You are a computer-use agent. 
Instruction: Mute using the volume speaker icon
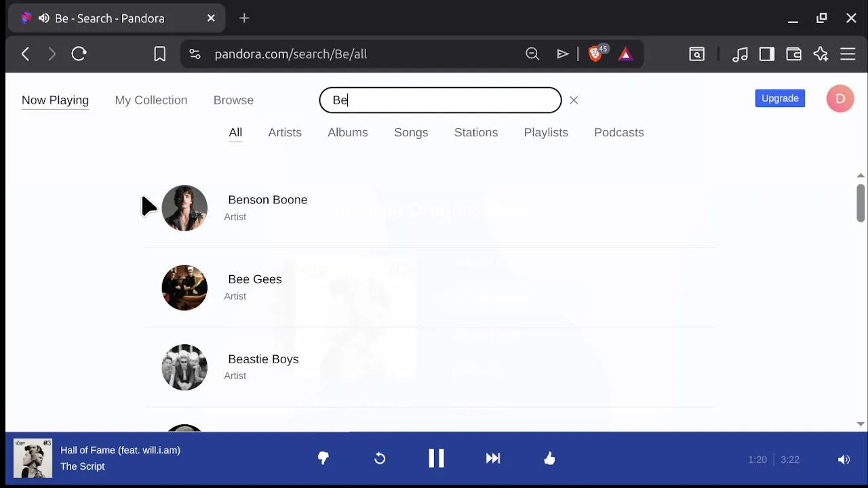(x=844, y=460)
